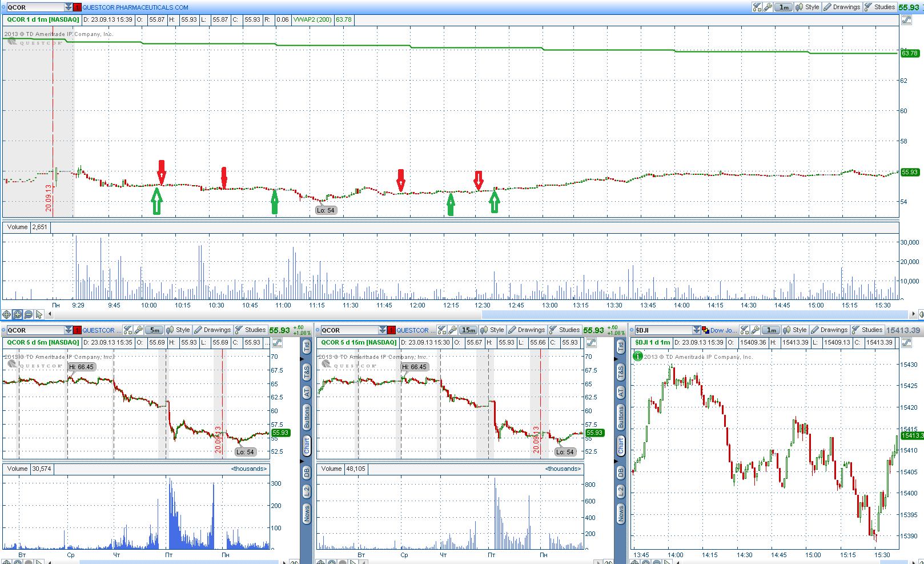Select zoom-out tool below top chart
The image size is (924, 564).
[x=29, y=314]
